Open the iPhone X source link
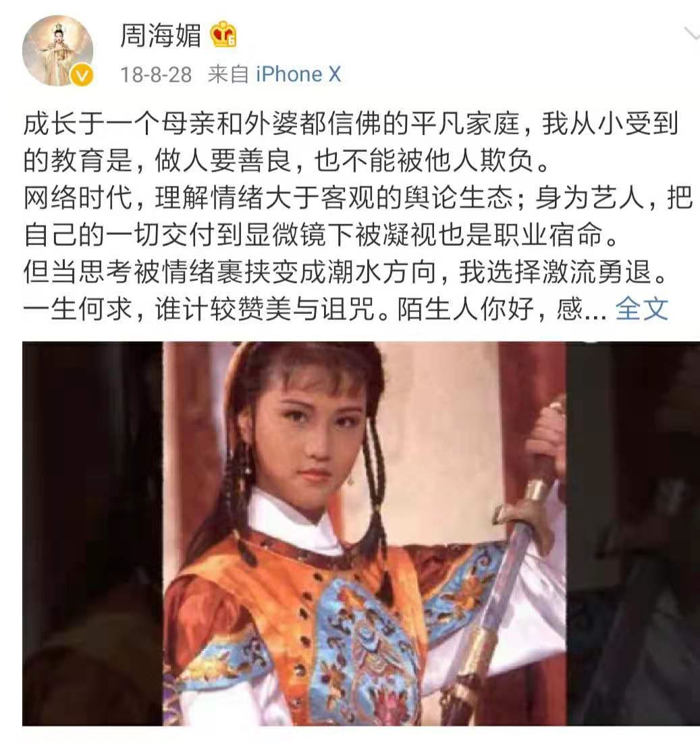This screenshot has height=742, width=700. 298,74
